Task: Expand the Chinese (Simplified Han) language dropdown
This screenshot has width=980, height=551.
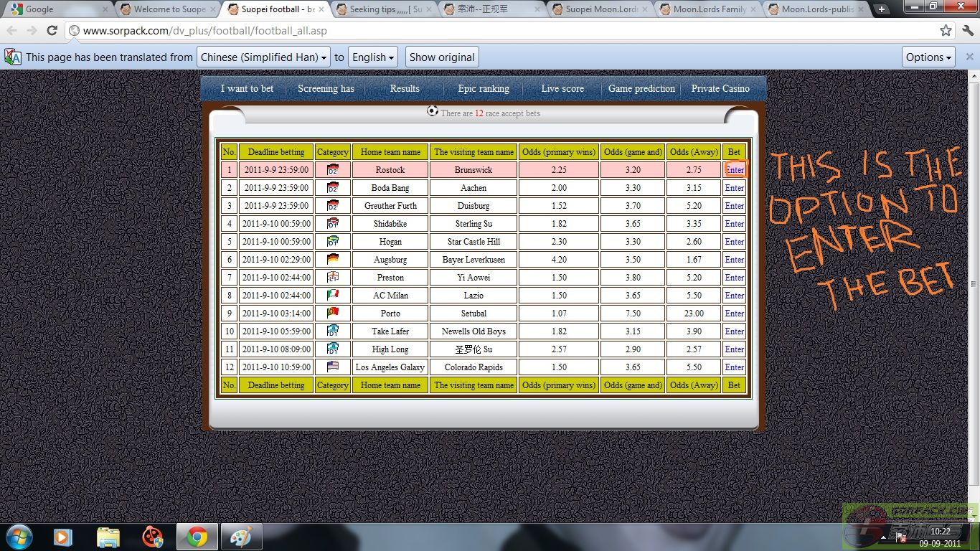Action: point(263,57)
